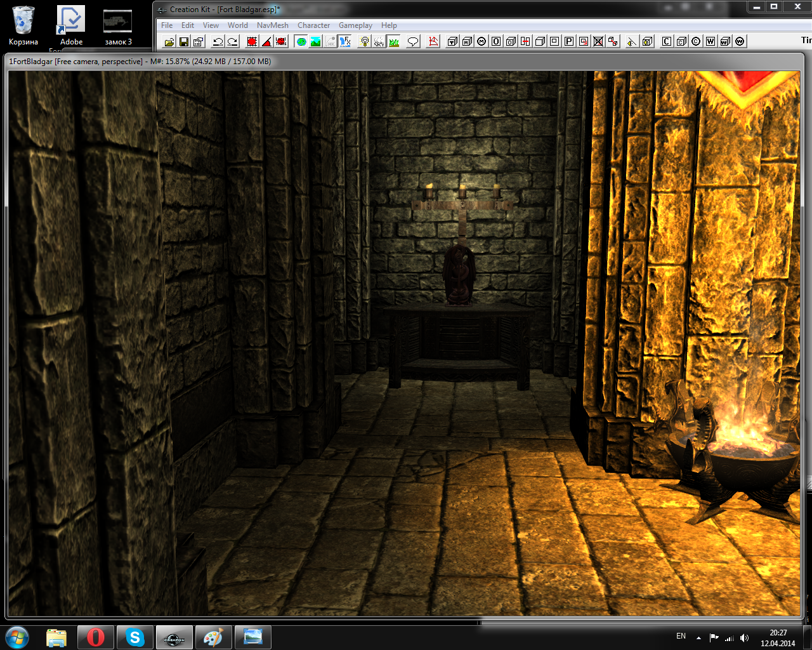Click the red H portal icon
812x650 pixels.
(525, 41)
